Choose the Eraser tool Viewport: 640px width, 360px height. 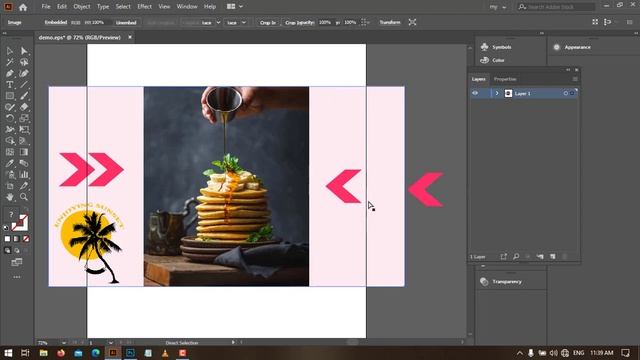point(24,107)
